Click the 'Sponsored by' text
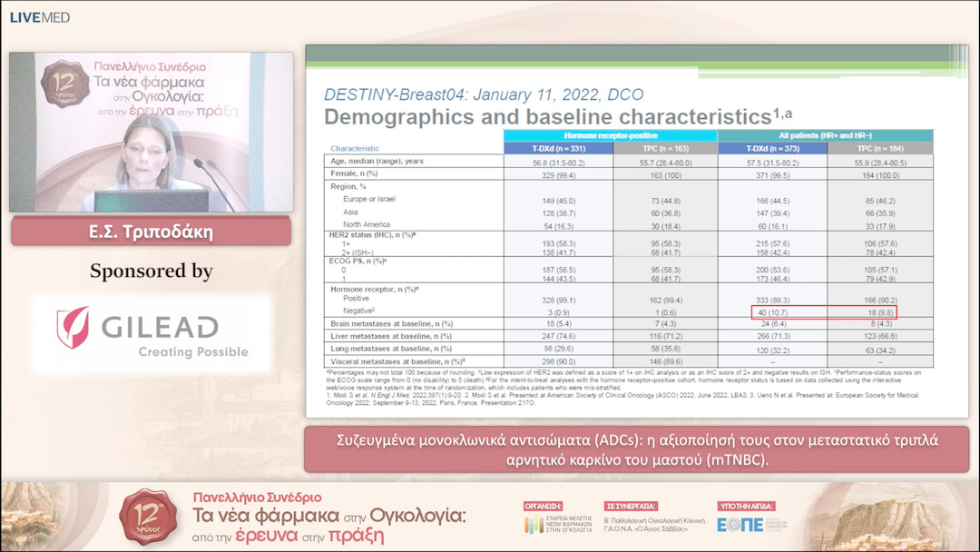Viewport: 980px width, 552px height. (x=151, y=271)
